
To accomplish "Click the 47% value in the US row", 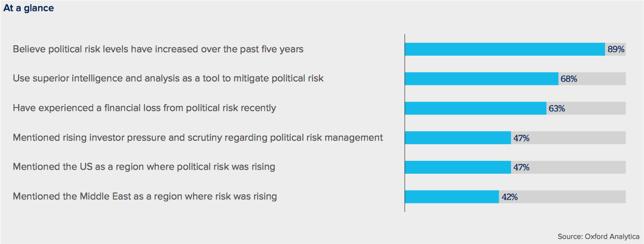I will click(x=521, y=168).
